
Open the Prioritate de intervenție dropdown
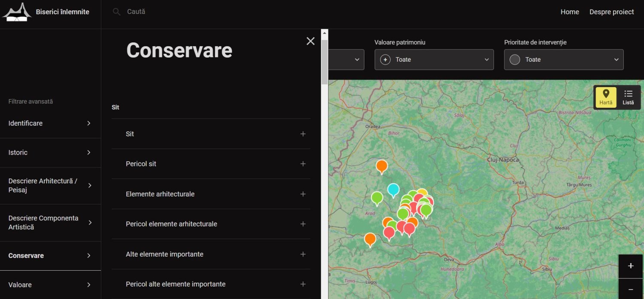tap(563, 60)
